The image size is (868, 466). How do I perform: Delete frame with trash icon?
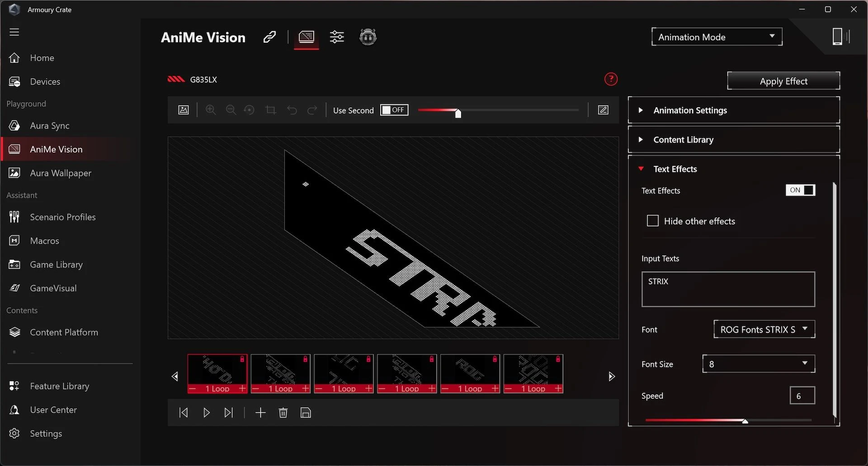point(283,413)
